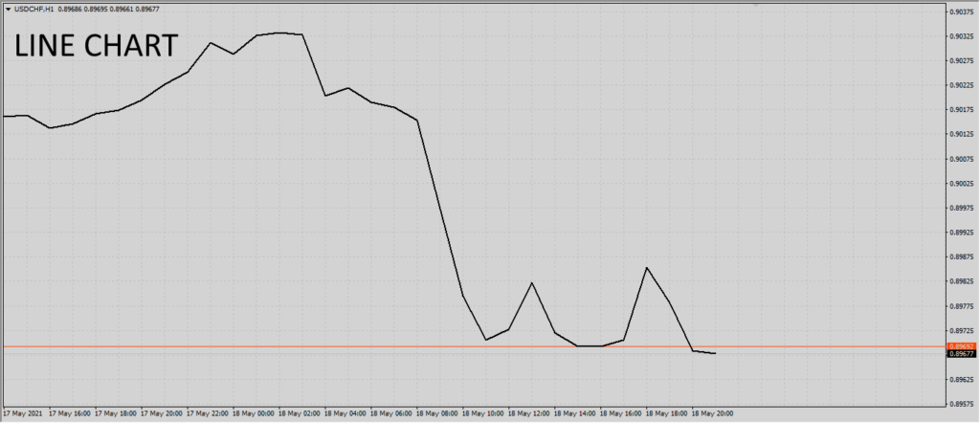Click the orange price tag on the price axis
980x423 pixels.
coord(961,345)
